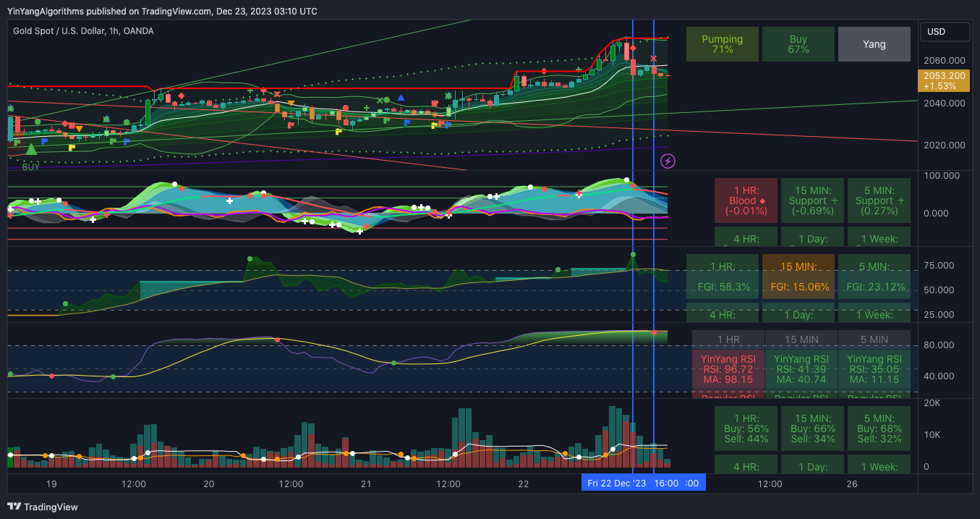Viewport: 980px width, 519px height.
Task: Click the red X marker near the chart peak
Action: tap(654, 58)
